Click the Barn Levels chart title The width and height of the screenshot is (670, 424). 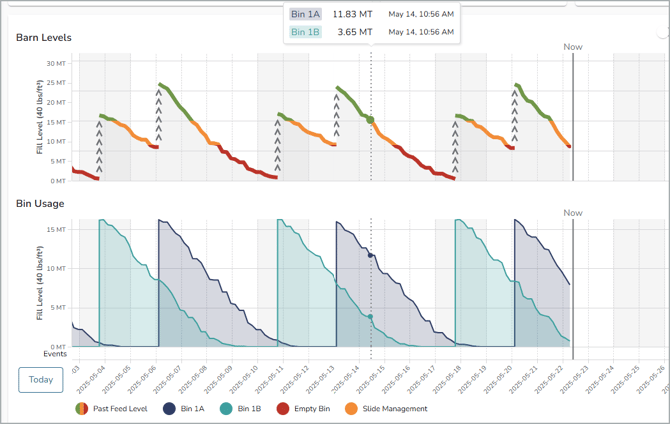(x=43, y=38)
